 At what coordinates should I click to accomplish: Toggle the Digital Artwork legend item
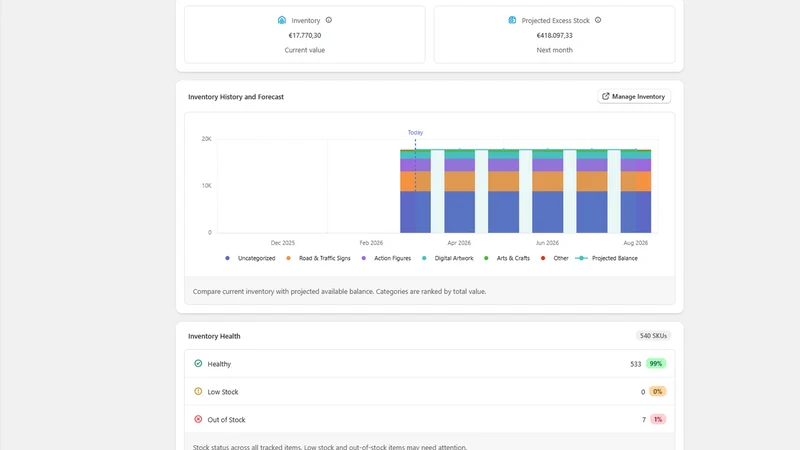(x=447, y=258)
